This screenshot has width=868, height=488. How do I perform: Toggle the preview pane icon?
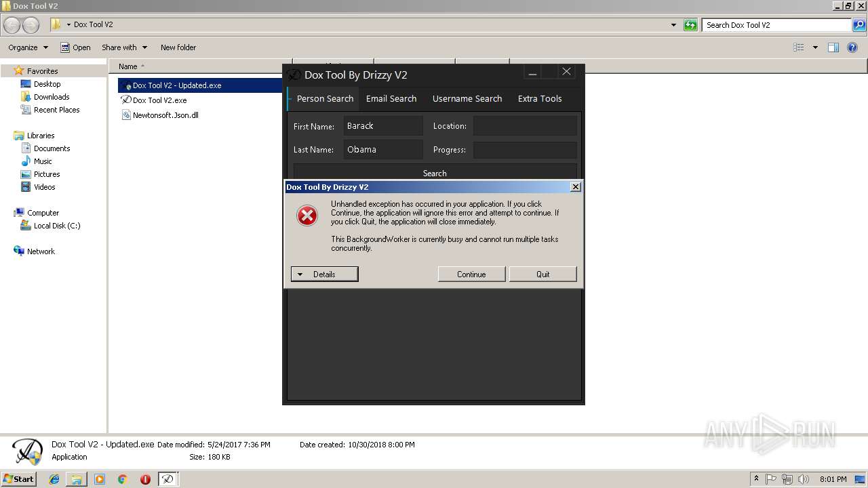833,47
